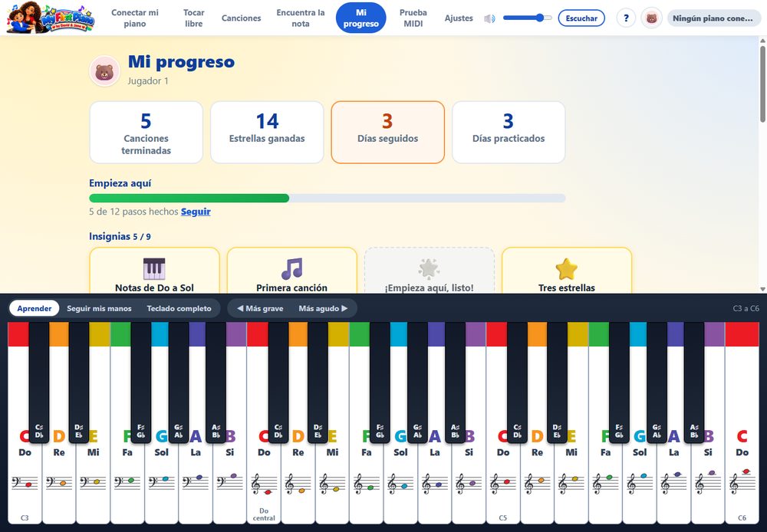The image size is (767, 532).
Task: Click the Insignias 5 / 9 heading
Action: [x=120, y=237]
